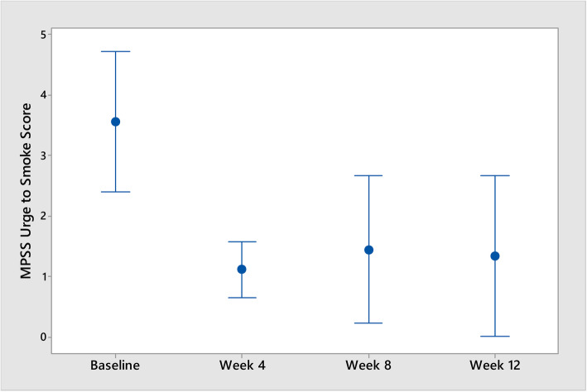Click the Week 8 upper error bar cap
The image size is (587, 392).
[368, 175]
